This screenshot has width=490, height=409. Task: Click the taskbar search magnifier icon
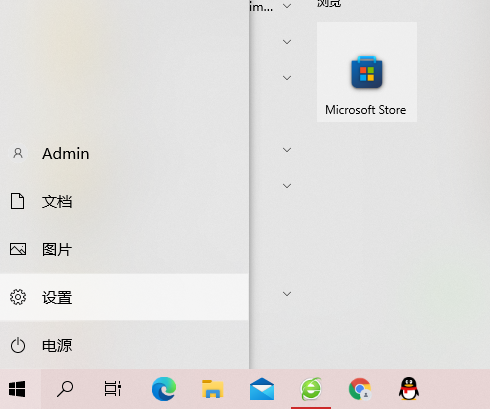click(x=65, y=389)
